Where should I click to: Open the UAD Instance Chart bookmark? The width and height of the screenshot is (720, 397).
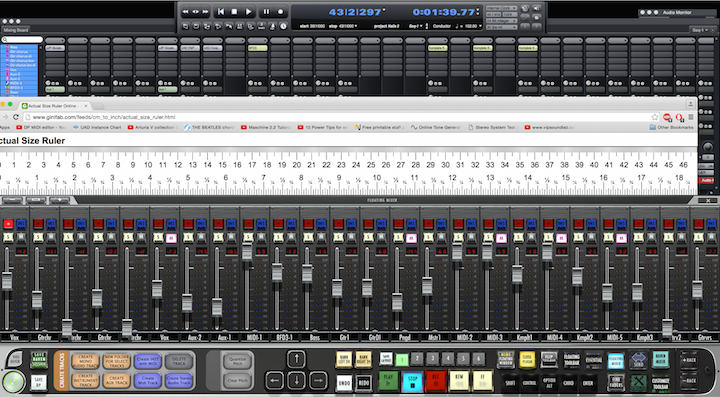(97, 128)
